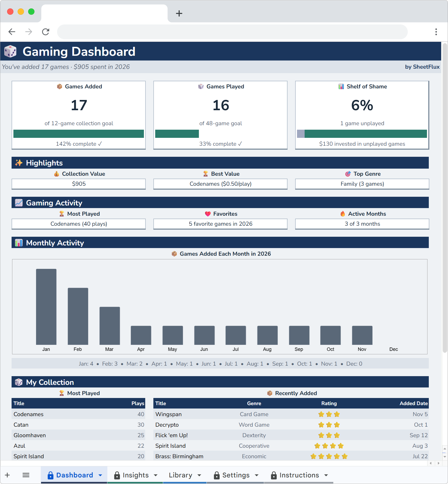
Task: Click the medal icon above Most Played table
Action: click(x=61, y=393)
